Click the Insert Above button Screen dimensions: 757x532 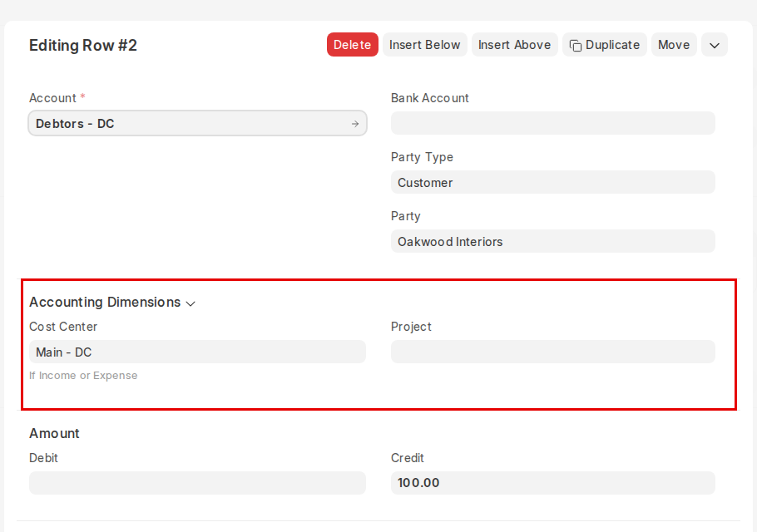point(515,45)
